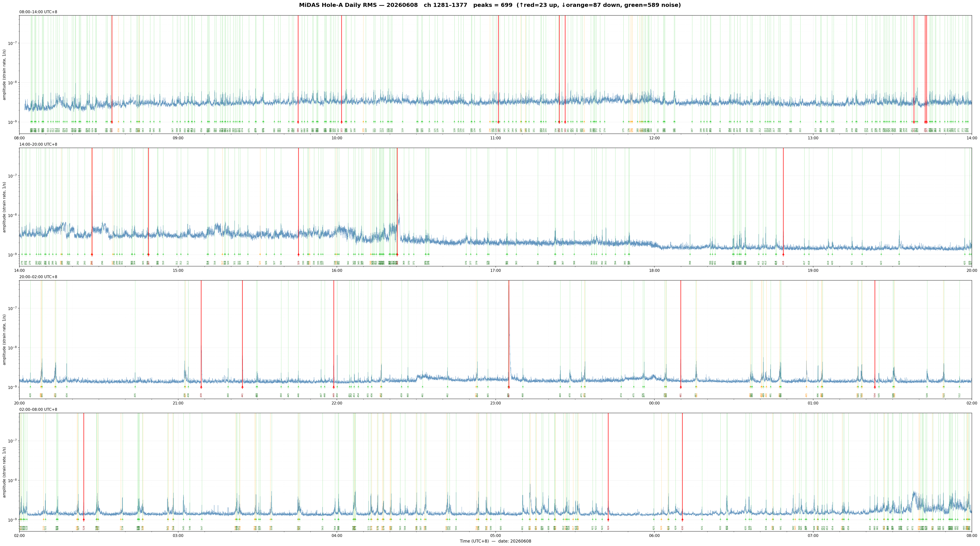
Task: Click the "05:00" x-axis tick label
Action: pyautogui.click(x=495, y=536)
